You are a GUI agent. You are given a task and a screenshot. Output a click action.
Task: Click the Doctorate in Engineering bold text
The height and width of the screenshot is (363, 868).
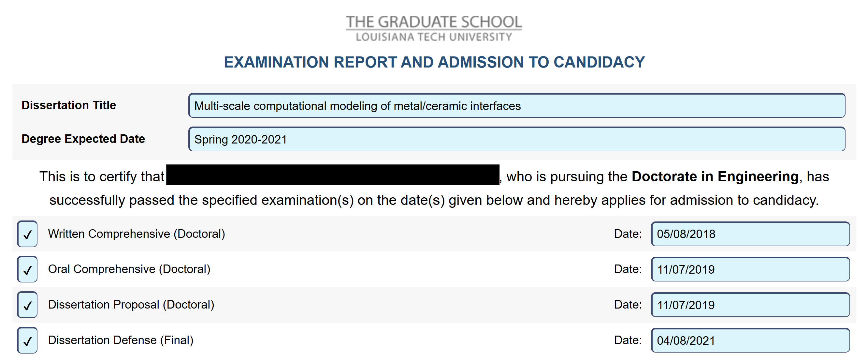pos(715,177)
